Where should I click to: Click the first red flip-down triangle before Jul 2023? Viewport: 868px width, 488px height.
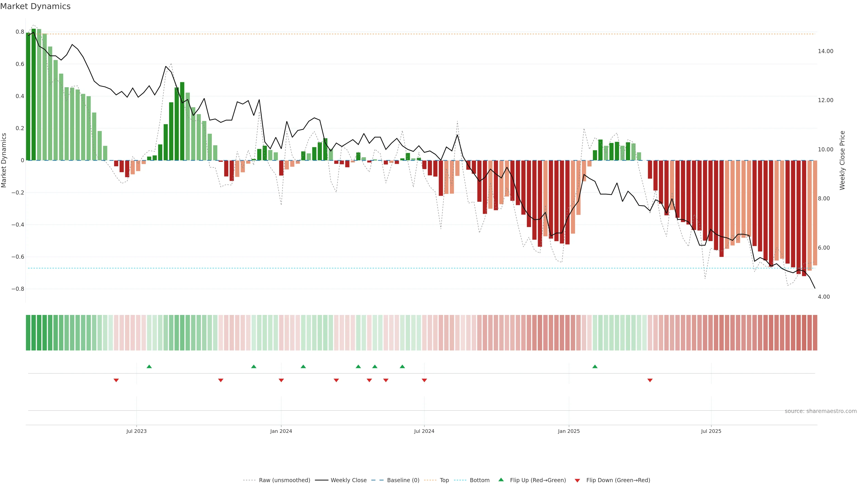coord(116,380)
